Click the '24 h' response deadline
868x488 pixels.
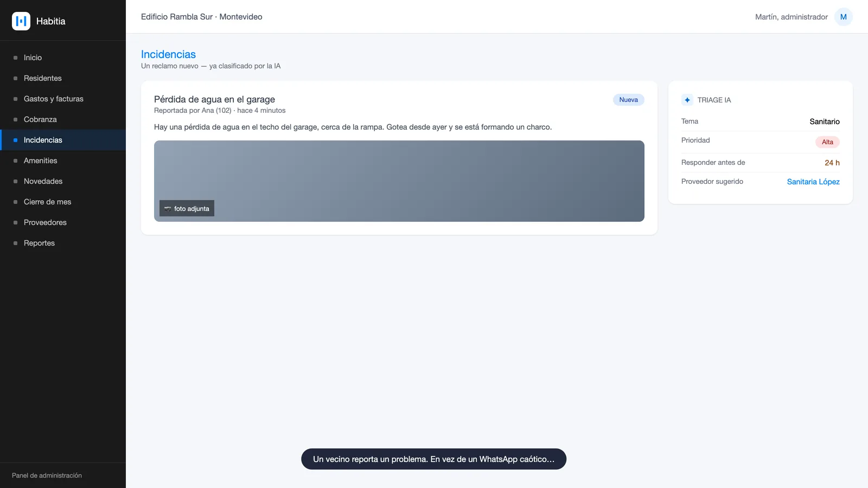tap(832, 163)
